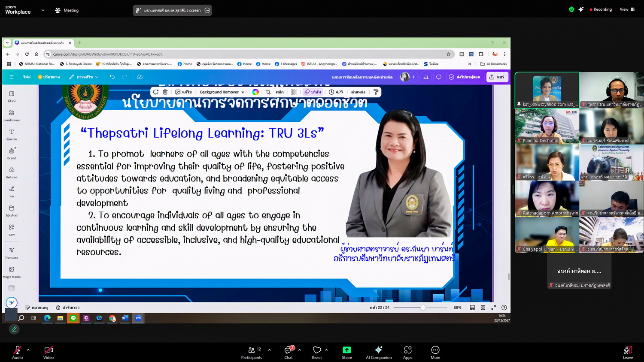
Task: Click the green Share screen icon
Action: click(346, 350)
